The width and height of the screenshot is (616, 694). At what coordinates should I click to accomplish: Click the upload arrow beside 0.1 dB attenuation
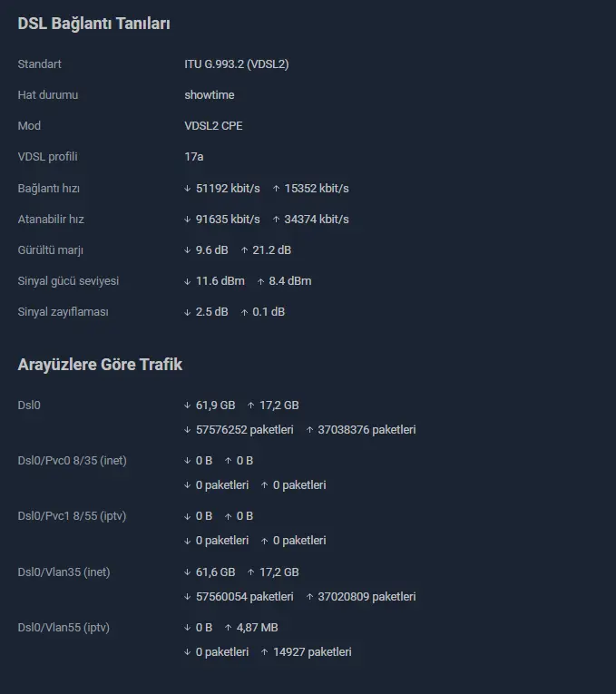click(x=244, y=312)
